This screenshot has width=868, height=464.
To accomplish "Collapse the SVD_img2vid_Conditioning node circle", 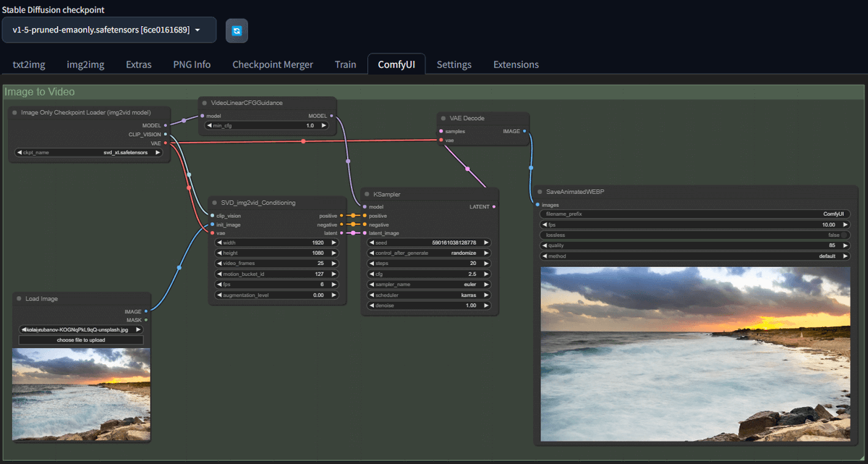I will pyautogui.click(x=214, y=203).
